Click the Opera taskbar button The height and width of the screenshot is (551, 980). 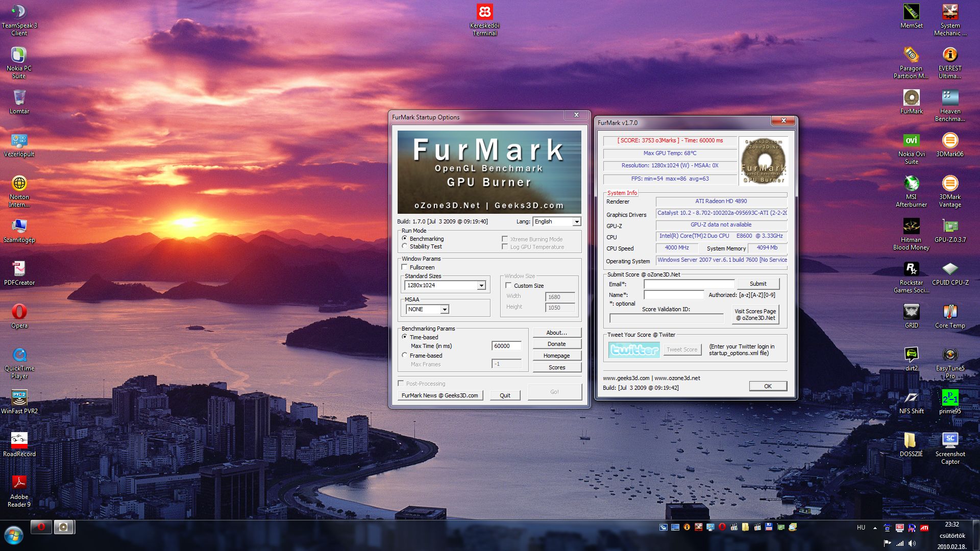41,527
